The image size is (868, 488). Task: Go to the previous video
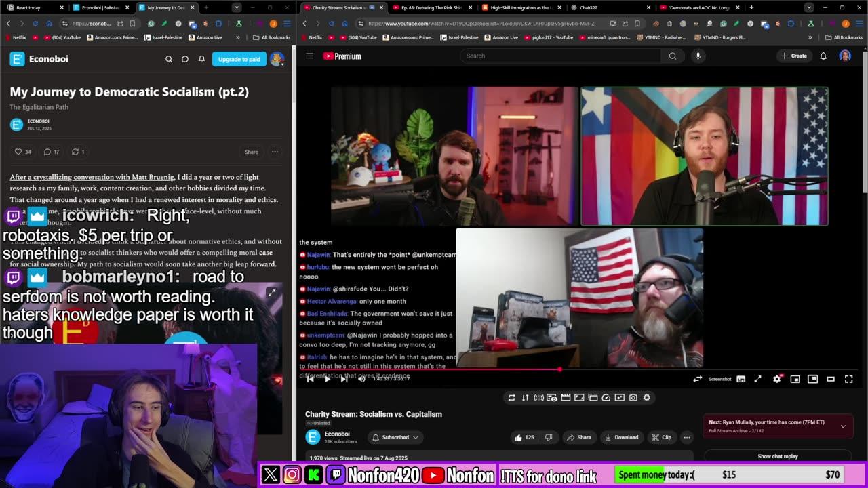(x=310, y=379)
